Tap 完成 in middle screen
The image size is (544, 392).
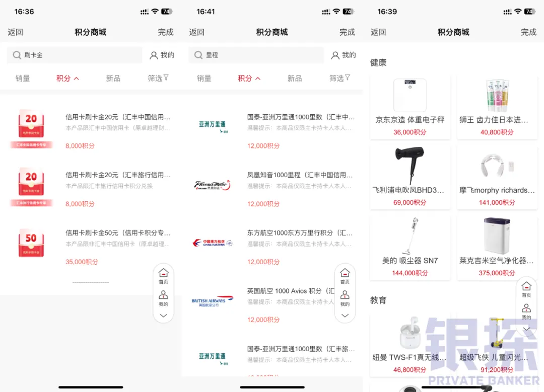(347, 32)
